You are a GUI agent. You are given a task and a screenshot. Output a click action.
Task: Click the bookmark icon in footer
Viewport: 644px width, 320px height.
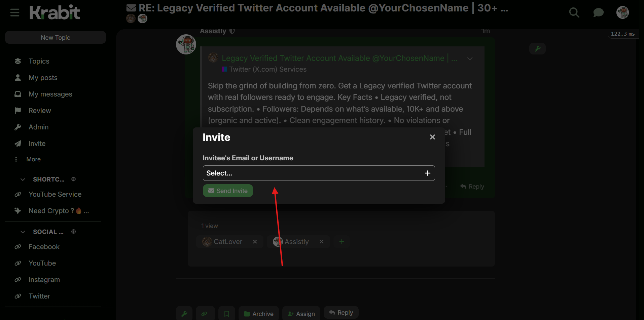click(227, 314)
